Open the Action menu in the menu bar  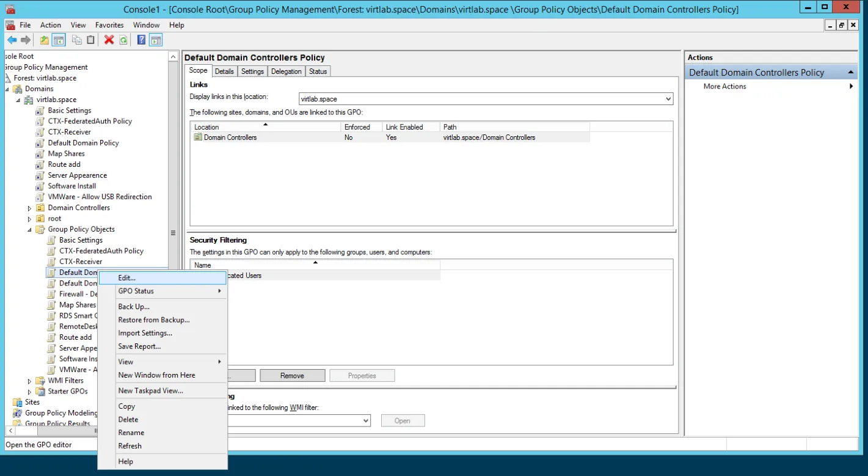click(51, 25)
